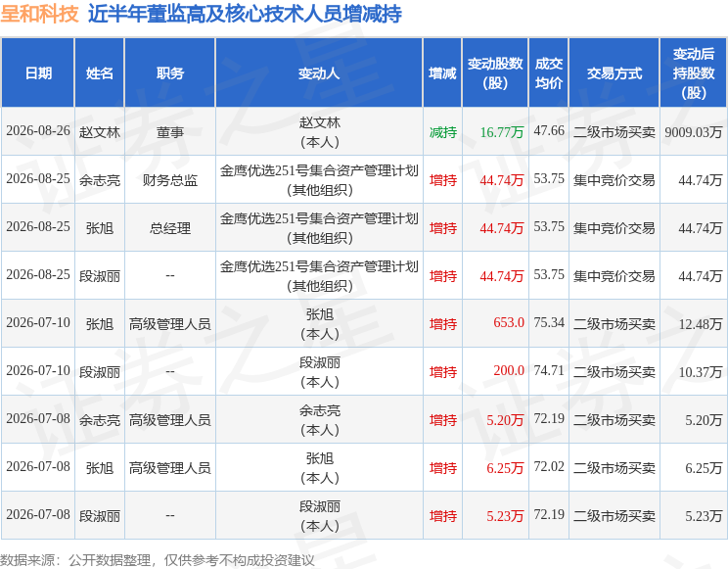Click the 星和科技 title text

[x=39, y=14]
